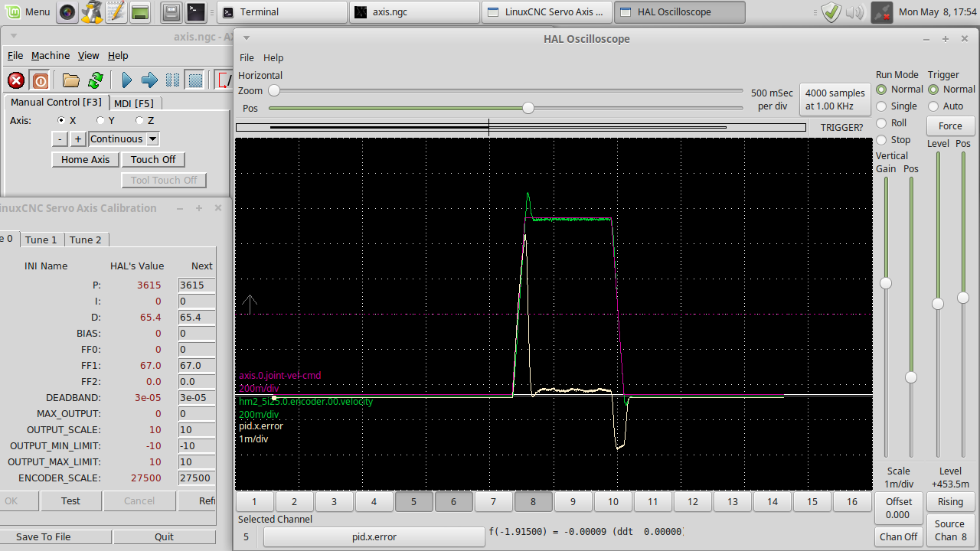Open the file manager panel launcher
The height and width of the screenshot is (551, 980).
pos(172,11)
